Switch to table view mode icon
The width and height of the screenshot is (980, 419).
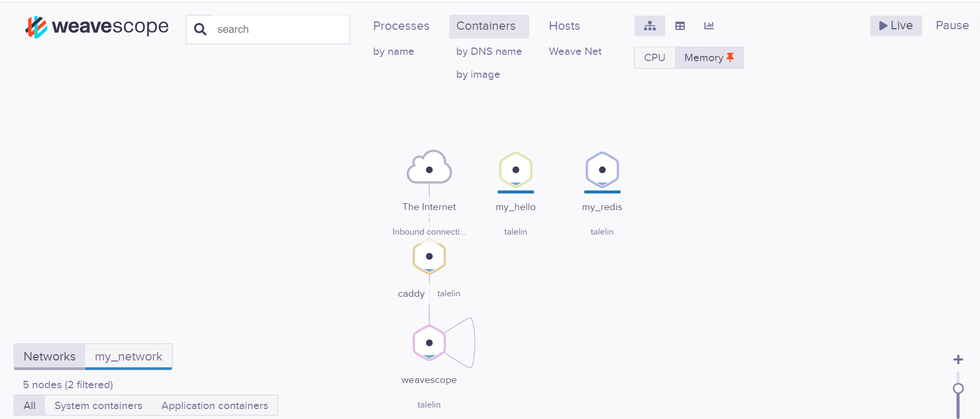[x=680, y=26]
